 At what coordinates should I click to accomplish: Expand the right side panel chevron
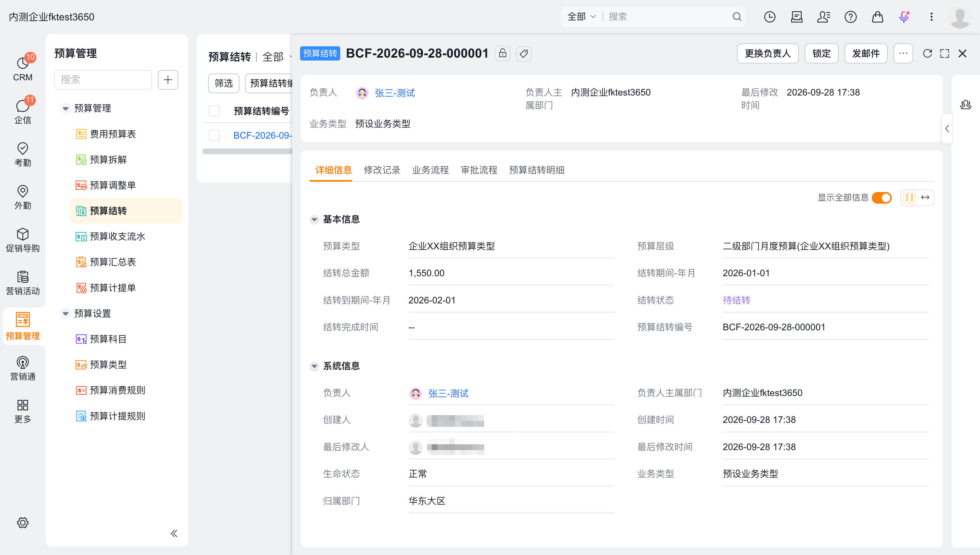[947, 129]
